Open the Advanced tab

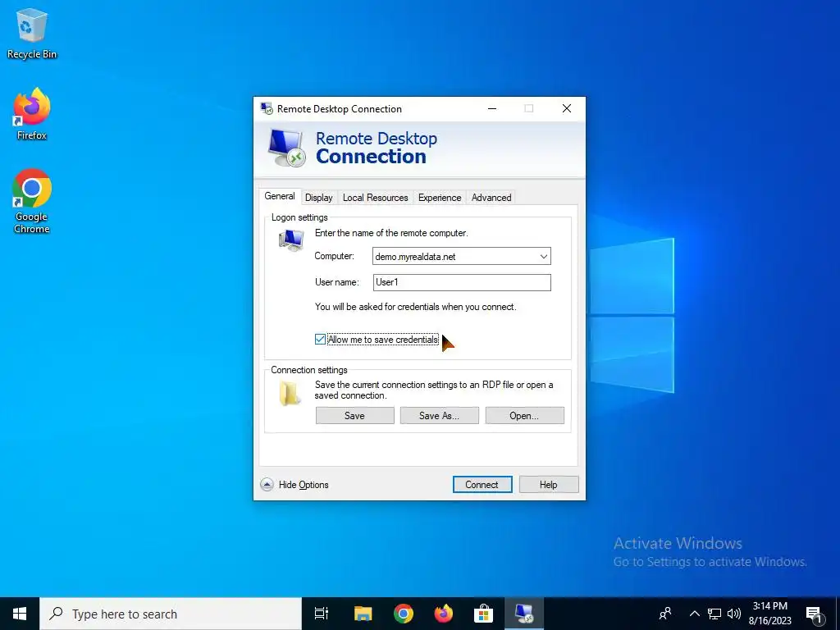click(491, 198)
